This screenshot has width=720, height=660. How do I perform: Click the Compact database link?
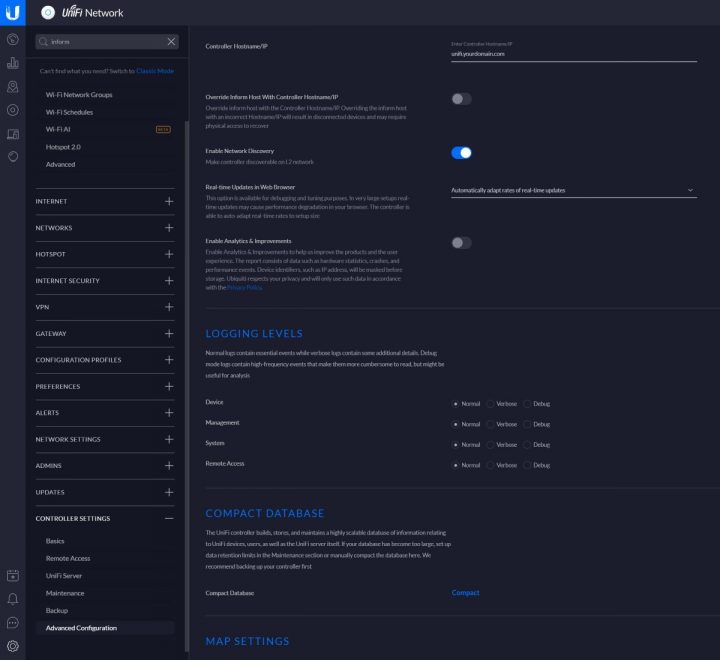click(x=465, y=593)
